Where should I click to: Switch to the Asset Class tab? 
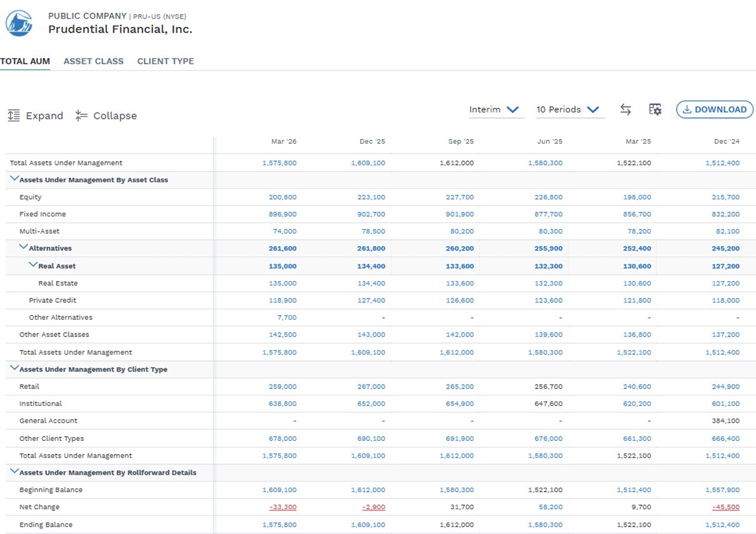click(94, 61)
